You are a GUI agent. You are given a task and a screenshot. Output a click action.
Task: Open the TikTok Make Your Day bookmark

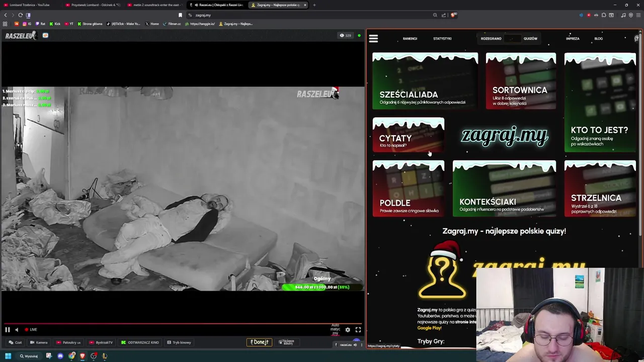(x=124, y=24)
